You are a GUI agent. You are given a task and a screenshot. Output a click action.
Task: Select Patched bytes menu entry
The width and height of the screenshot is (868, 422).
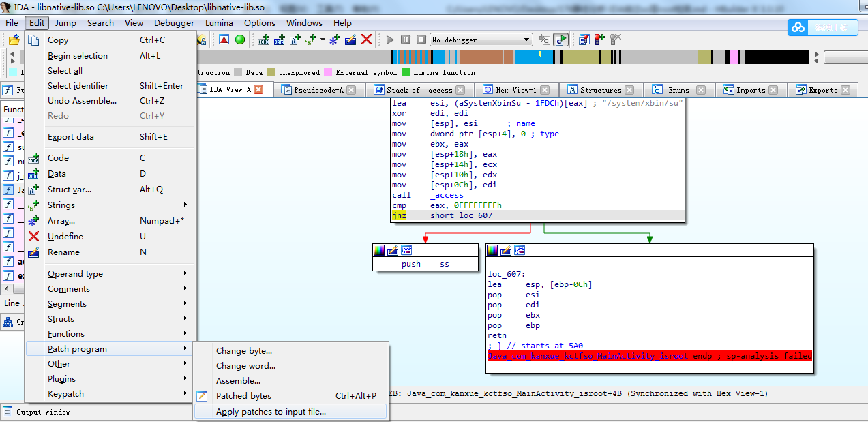tap(291, 395)
